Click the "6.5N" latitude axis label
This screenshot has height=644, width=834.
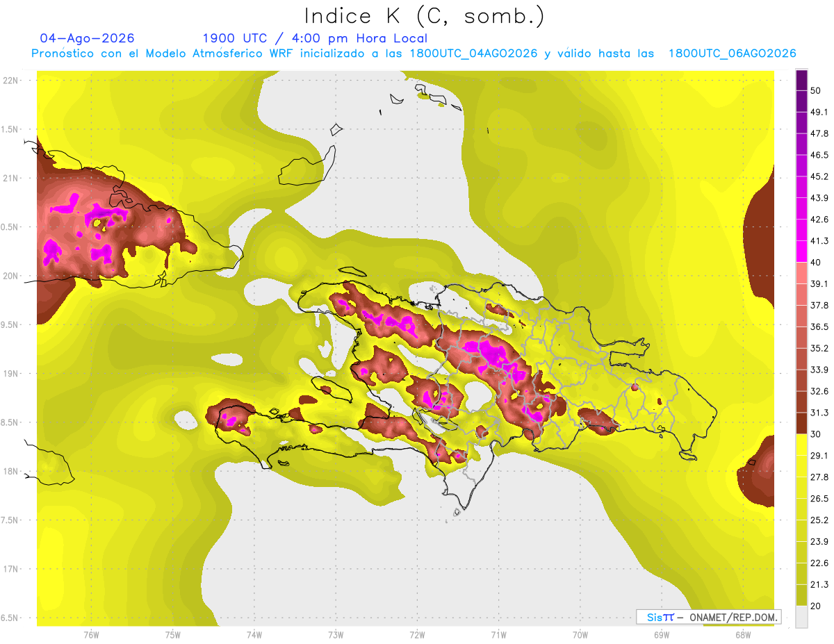click(x=10, y=618)
